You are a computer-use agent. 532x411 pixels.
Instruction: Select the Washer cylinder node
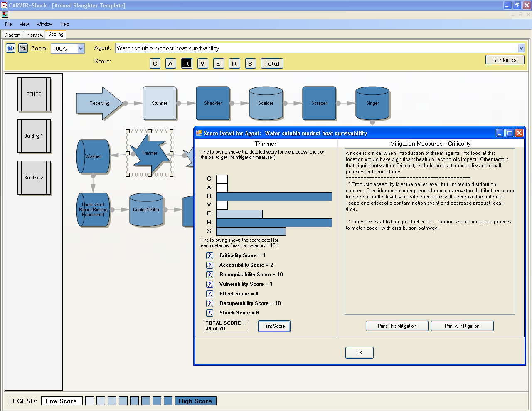pos(93,156)
